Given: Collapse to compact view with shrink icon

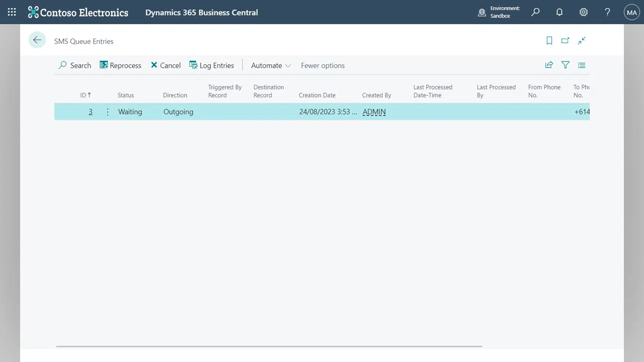Looking at the screenshot, I should 582,41.
